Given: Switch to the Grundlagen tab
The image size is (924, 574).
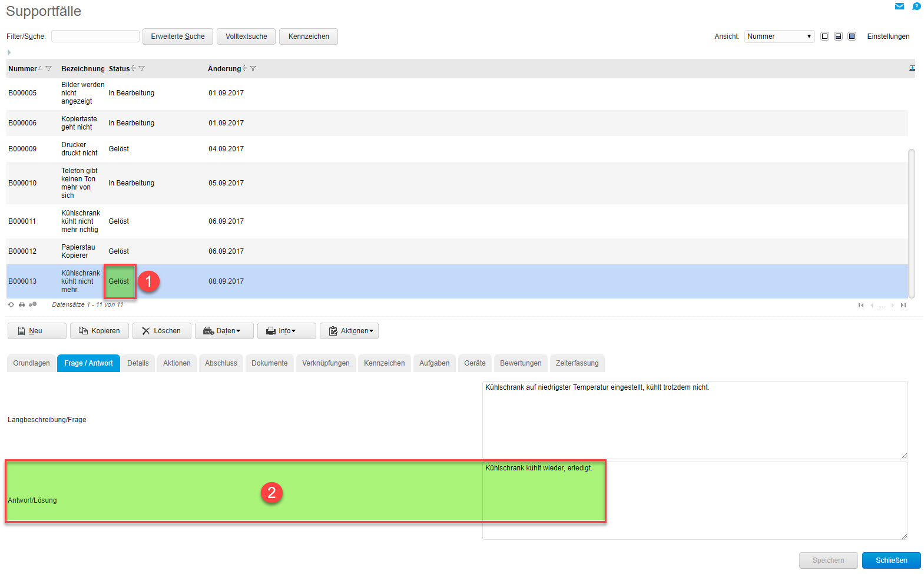Looking at the screenshot, I should [x=31, y=363].
